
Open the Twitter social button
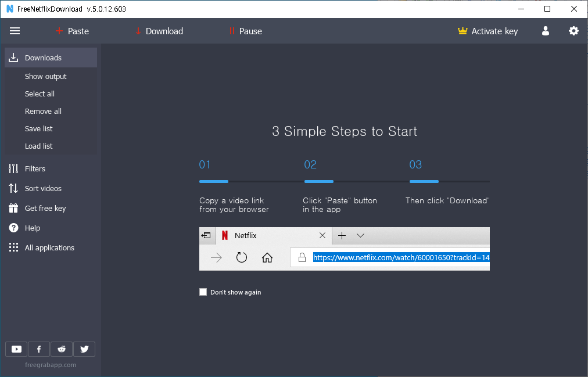pyautogui.click(x=84, y=349)
